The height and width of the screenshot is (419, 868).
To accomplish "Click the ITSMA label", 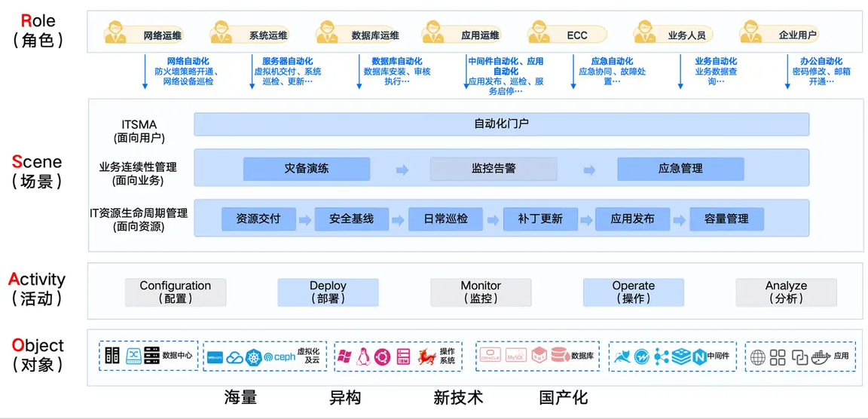I will [139, 125].
